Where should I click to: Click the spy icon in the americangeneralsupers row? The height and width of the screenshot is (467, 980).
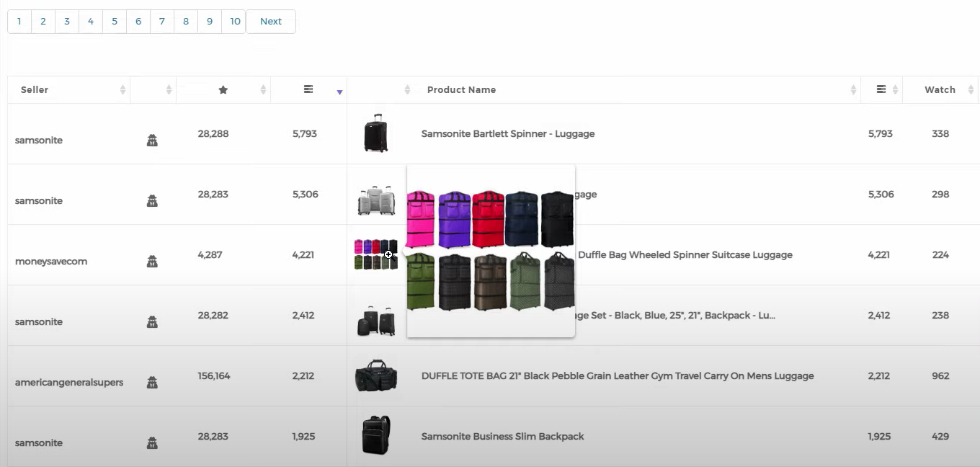pos(152,382)
